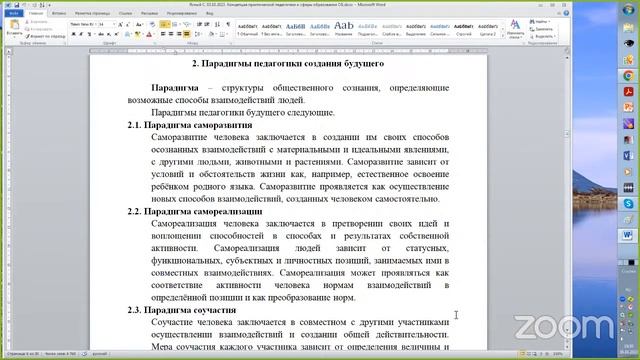Toggle Italic formatting
Image resolution: width=640 pixels, height=360 pixels.
(x=81, y=34)
